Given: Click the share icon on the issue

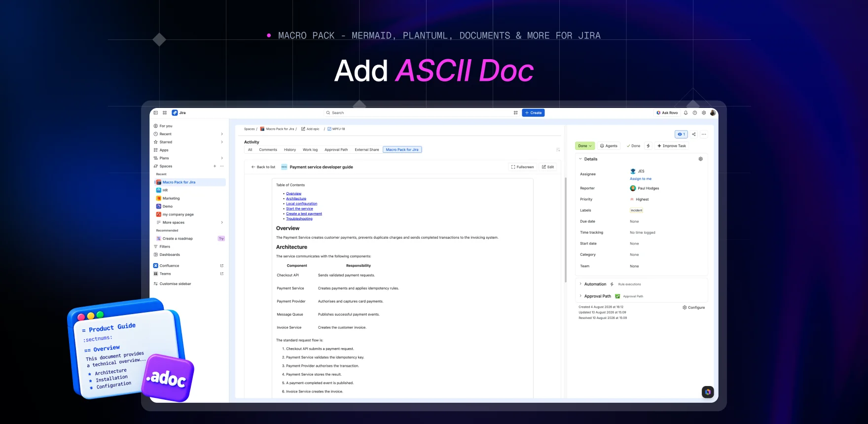Looking at the screenshot, I should click(x=694, y=134).
